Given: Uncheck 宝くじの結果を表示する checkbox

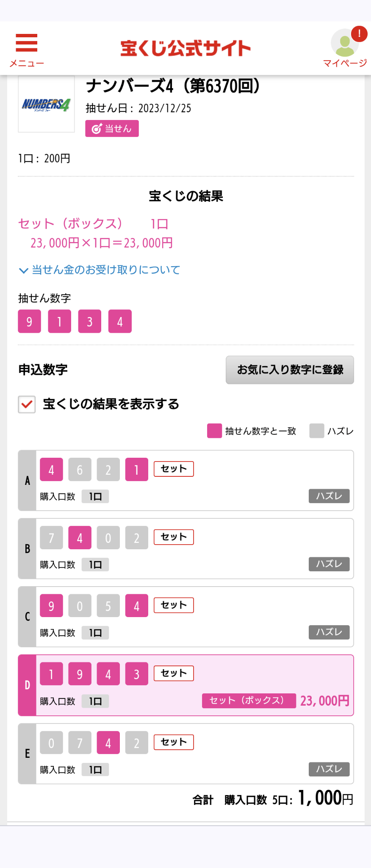Looking at the screenshot, I should (x=27, y=404).
